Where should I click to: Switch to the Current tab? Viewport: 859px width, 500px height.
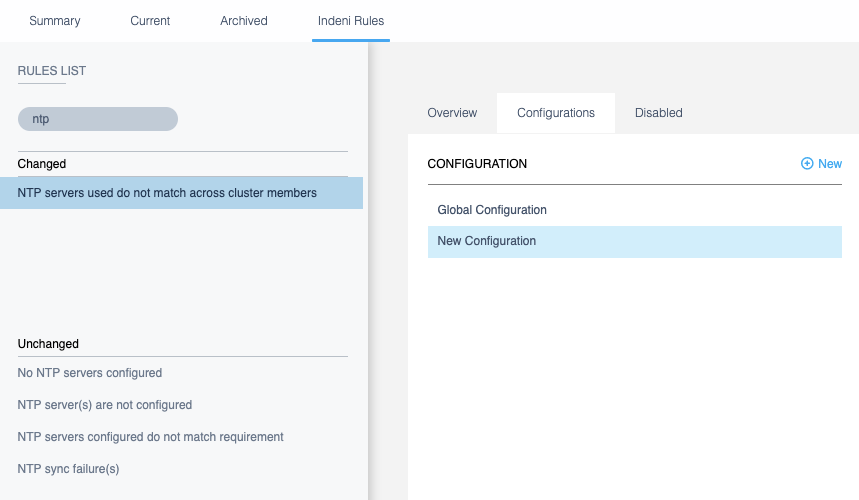(x=150, y=21)
